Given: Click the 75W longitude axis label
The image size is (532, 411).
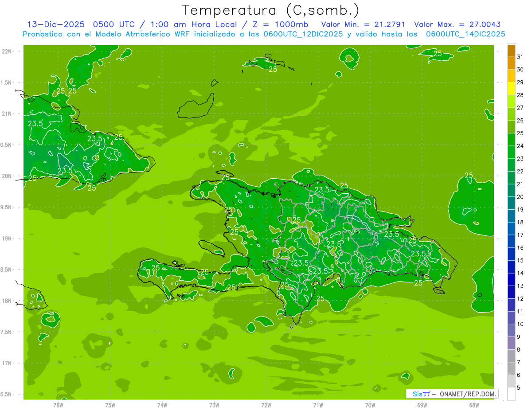Looking at the screenshot, I should coord(110,405).
